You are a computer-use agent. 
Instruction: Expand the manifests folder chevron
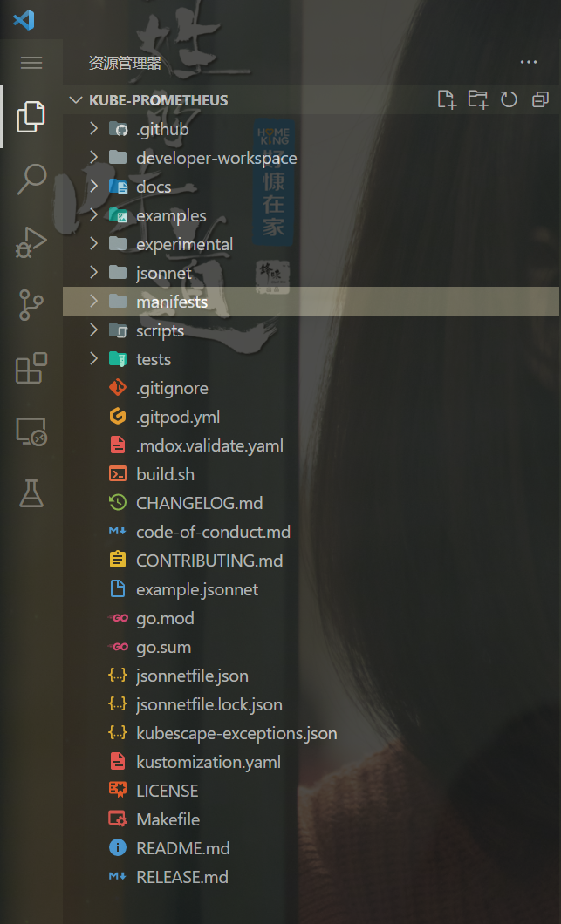coord(94,301)
